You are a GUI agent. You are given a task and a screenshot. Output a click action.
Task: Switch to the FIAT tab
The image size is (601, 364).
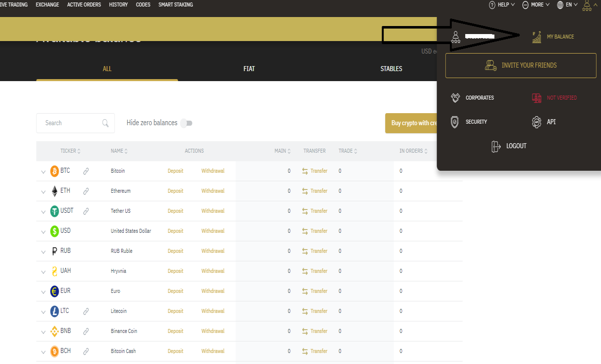[249, 69]
